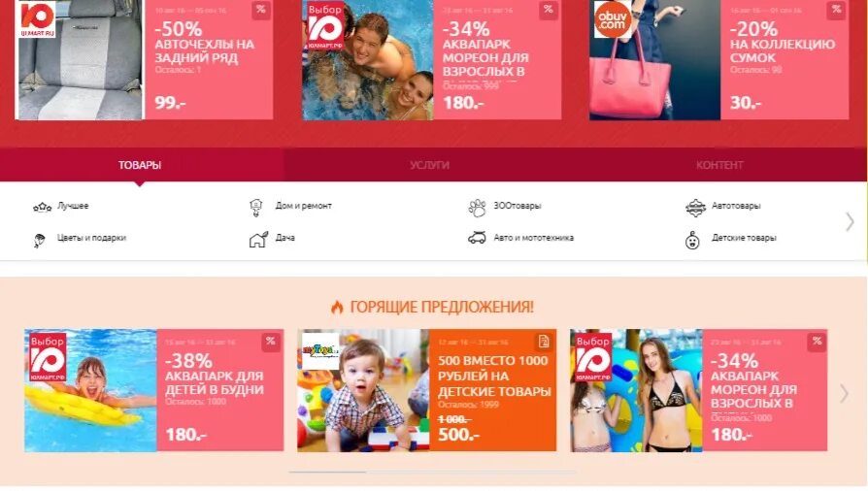868x491 pixels.
Task: Click the baby face icon for Детские товары
Action: pos(692,241)
